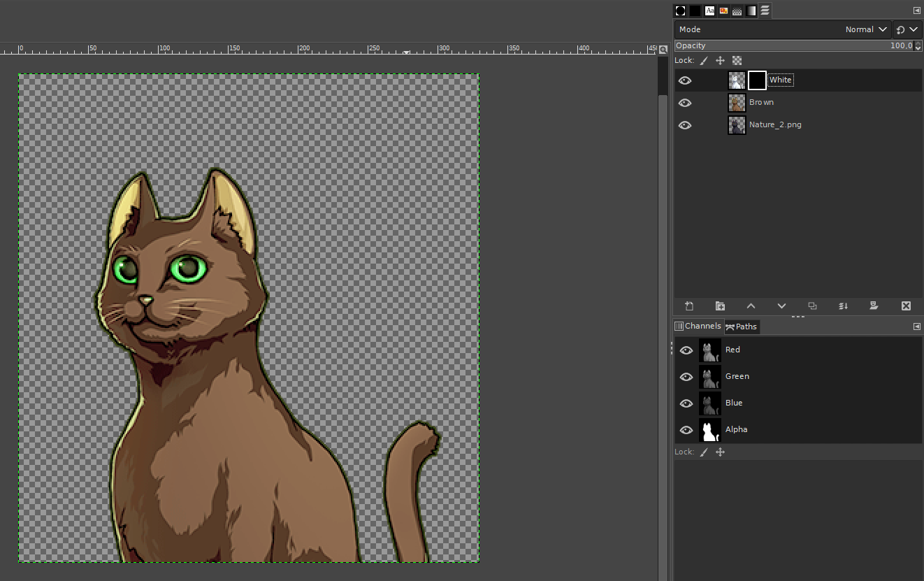Click the merge down layer icon
Image resolution: width=924 pixels, height=581 pixels.
click(x=843, y=306)
